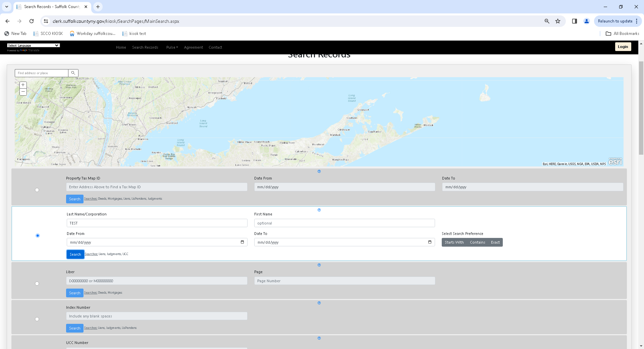The width and height of the screenshot is (644, 349).
Task: Open the tab search chevron
Action: 7,7
